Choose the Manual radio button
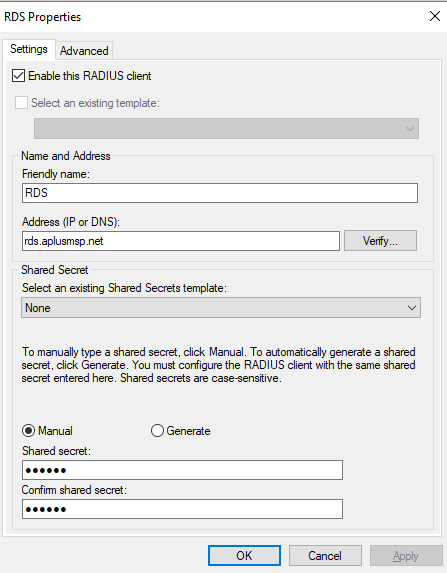Image resolution: width=447 pixels, height=573 pixels. (x=28, y=430)
